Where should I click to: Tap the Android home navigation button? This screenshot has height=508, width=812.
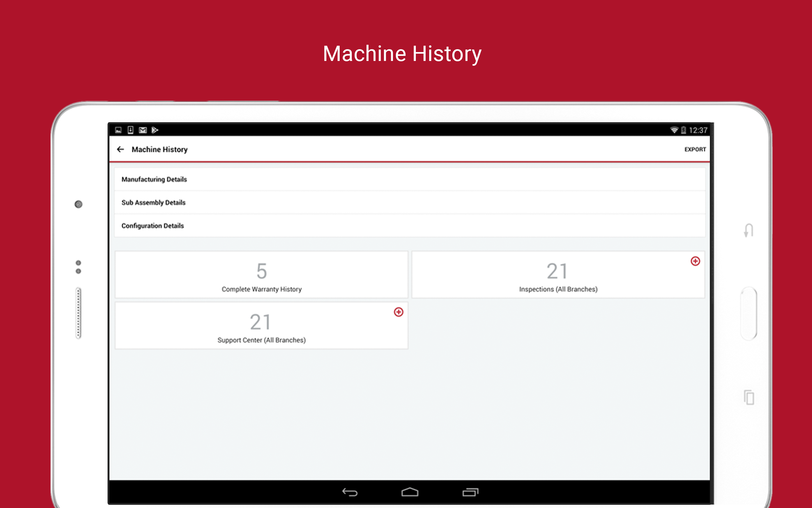point(410,492)
